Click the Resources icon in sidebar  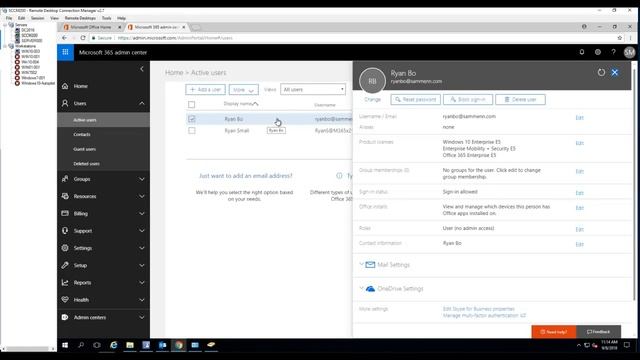[x=65, y=196]
